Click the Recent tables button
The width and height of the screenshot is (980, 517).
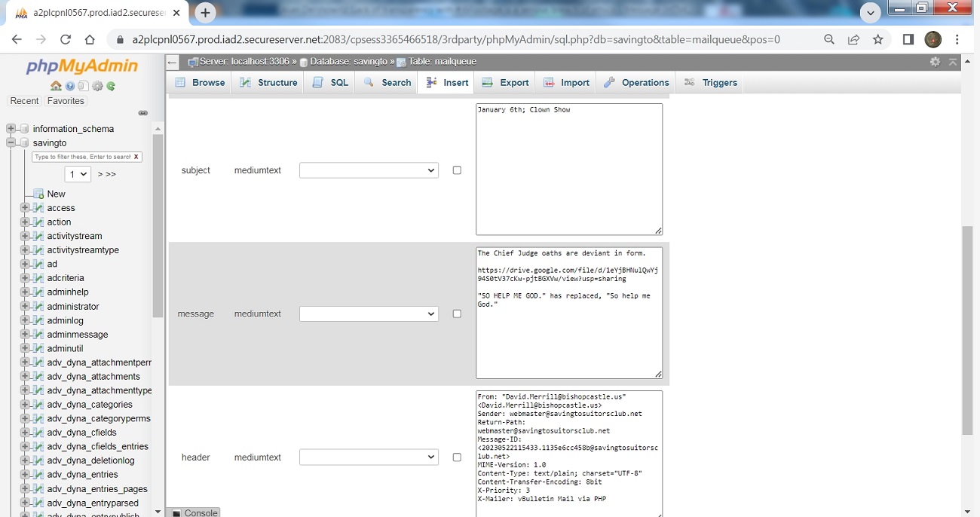coord(24,101)
